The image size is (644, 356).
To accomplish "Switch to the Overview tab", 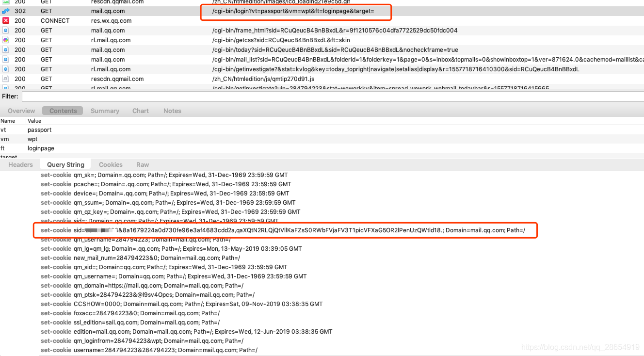I will coord(21,111).
